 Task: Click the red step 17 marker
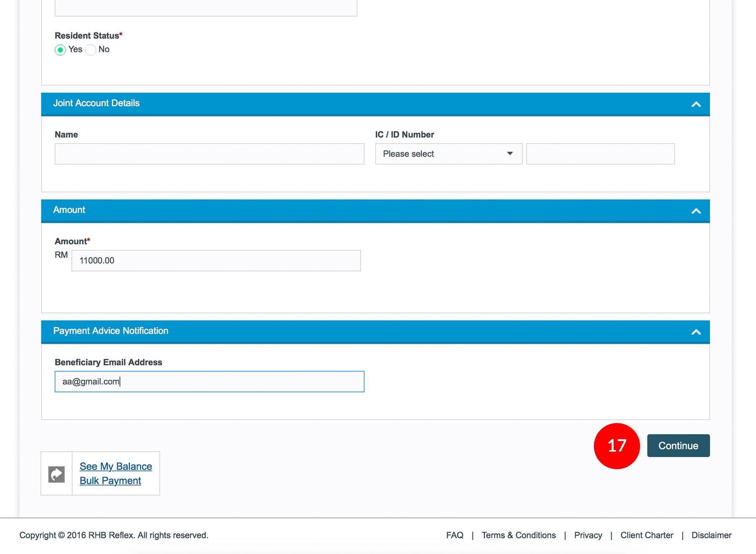[617, 446]
